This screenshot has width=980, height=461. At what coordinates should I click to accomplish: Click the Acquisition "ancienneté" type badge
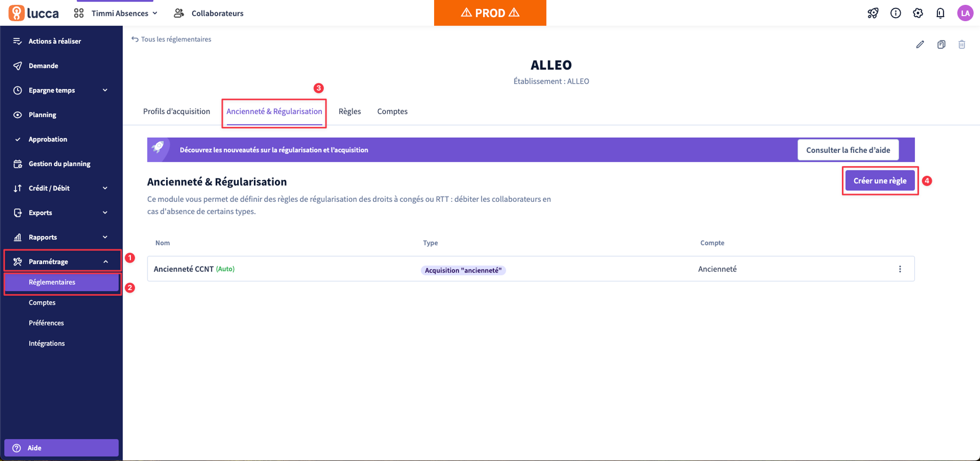pos(463,270)
